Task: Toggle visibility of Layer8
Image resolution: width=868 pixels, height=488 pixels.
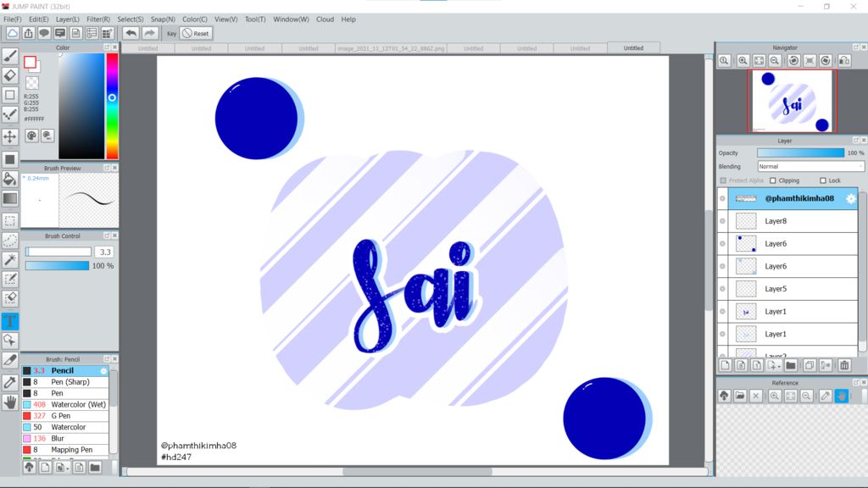Action: tap(722, 221)
